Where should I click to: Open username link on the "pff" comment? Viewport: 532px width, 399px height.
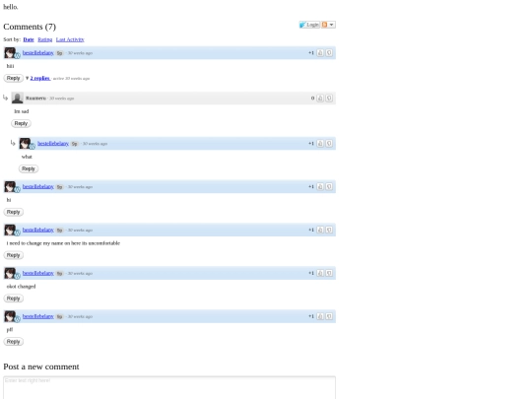(38, 316)
